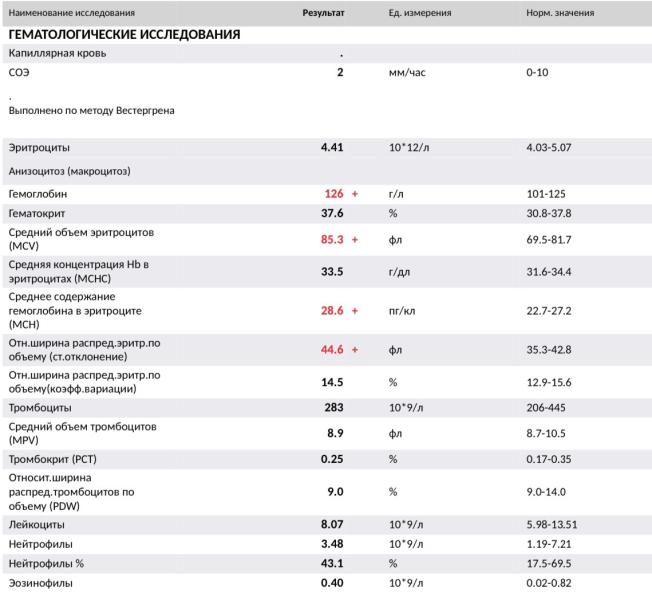Click the norm range 0-10
652x600 pixels.
[537, 72]
